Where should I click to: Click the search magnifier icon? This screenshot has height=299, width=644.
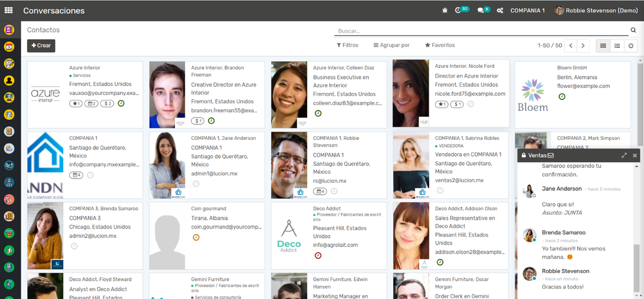[x=633, y=30]
